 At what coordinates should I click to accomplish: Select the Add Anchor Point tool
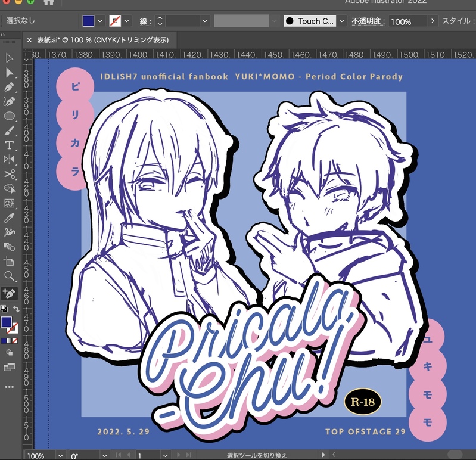point(10,294)
